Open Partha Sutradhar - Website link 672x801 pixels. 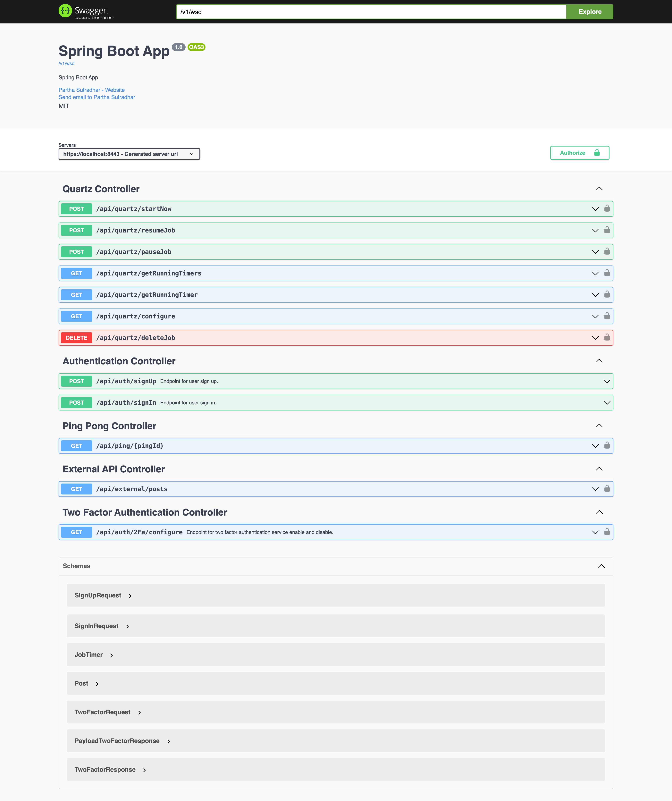pos(92,90)
